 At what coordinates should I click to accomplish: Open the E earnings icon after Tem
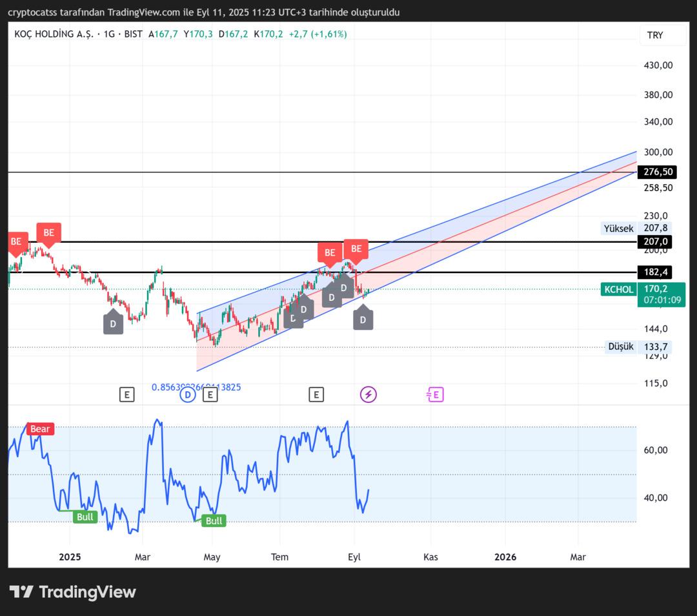pos(316,395)
